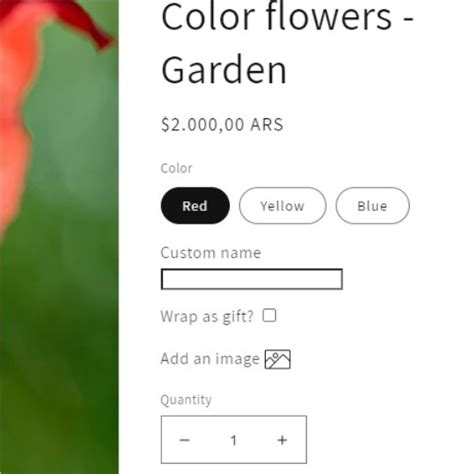
Task: Click the 'Custom name' field label
Action: pyautogui.click(x=211, y=253)
